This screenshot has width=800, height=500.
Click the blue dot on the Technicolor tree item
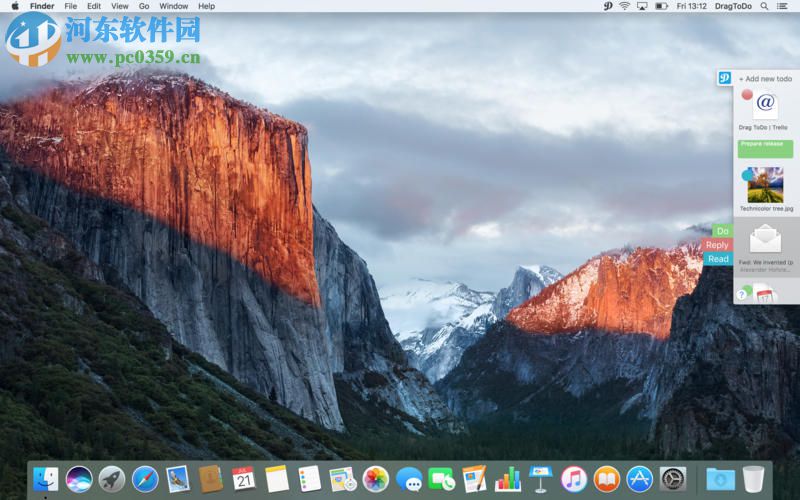pyautogui.click(x=747, y=175)
